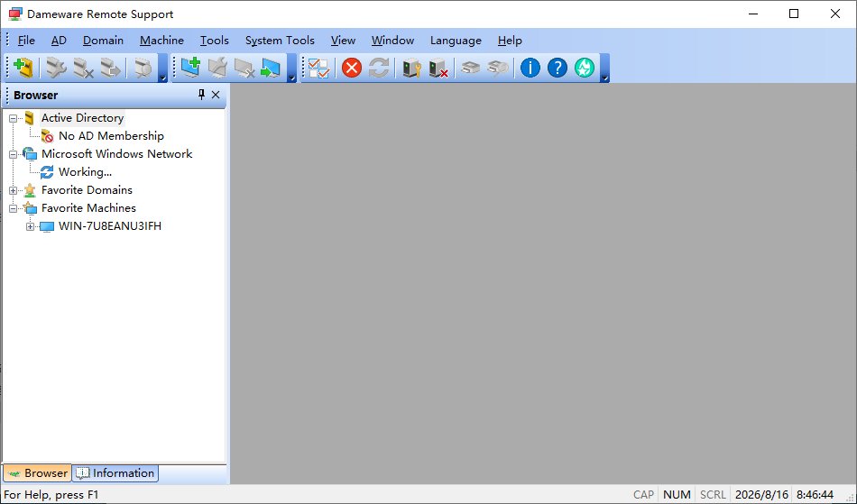This screenshot has width=857, height=504.
Task: Click the Active Directory book icon
Action: tap(30, 118)
